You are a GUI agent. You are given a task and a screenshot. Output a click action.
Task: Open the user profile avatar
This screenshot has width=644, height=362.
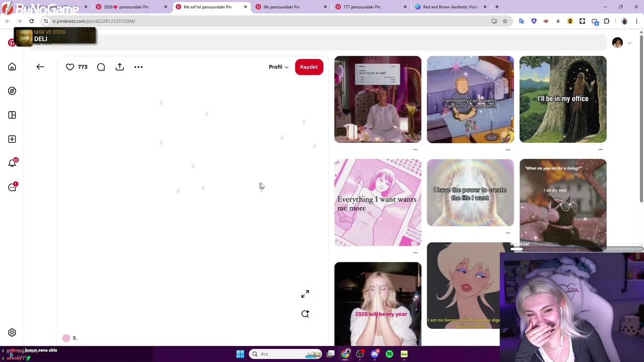(617, 43)
